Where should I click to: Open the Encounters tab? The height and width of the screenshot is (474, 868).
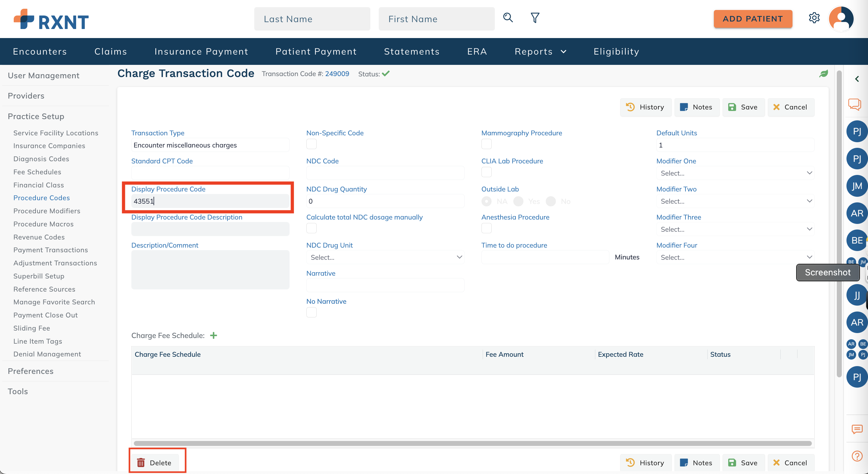40,51
